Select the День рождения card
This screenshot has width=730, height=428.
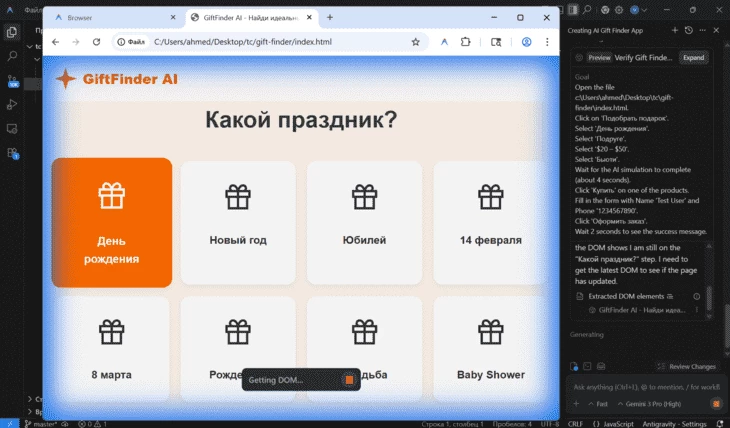click(112, 223)
